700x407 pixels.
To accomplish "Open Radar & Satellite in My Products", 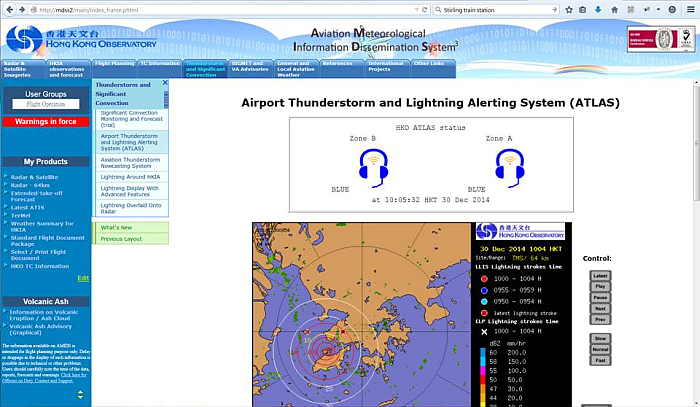I will click(x=34, y=177).
